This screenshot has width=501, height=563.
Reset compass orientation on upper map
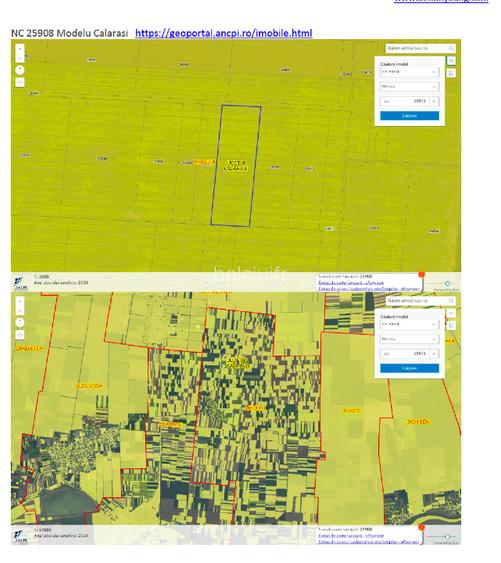(20, 70)
